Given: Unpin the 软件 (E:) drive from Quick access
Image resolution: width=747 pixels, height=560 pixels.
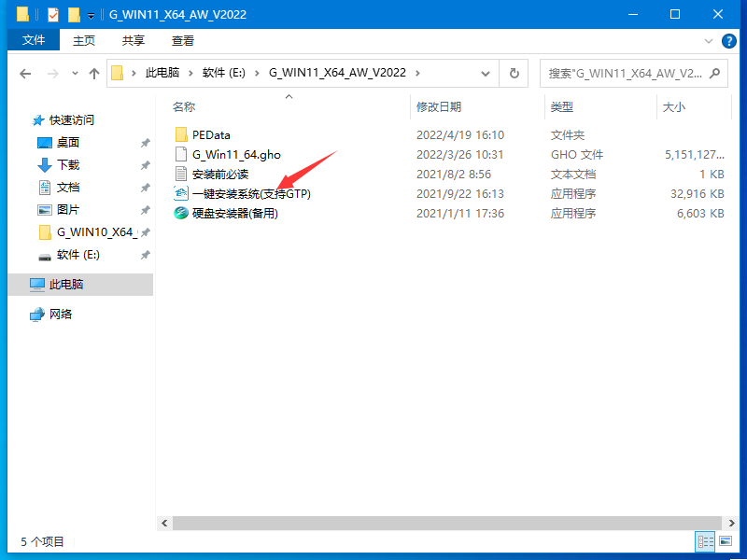Looking at the screenshot, I should 144,254.
